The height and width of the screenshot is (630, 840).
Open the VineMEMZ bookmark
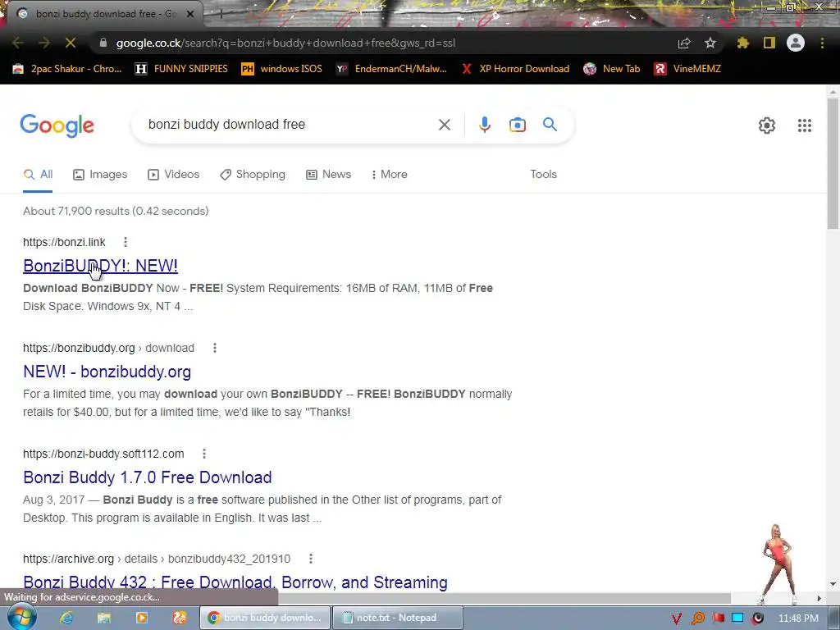(688, 69)
